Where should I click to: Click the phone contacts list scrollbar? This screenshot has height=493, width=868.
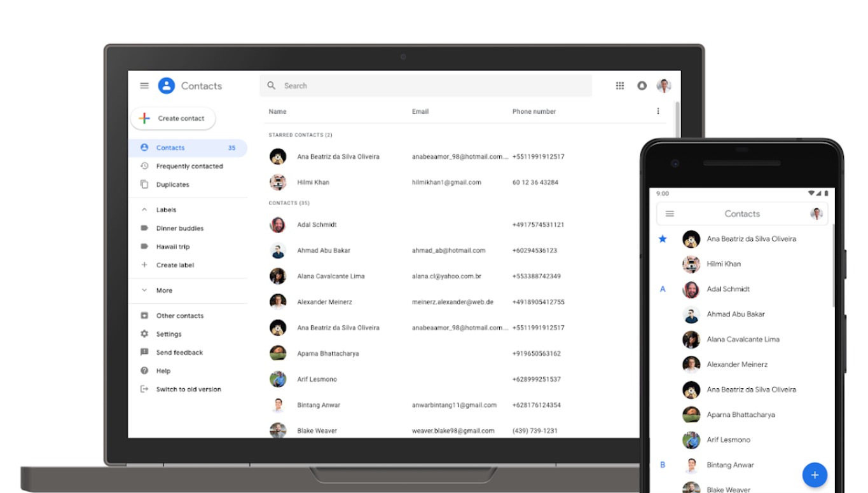(834, 267)
